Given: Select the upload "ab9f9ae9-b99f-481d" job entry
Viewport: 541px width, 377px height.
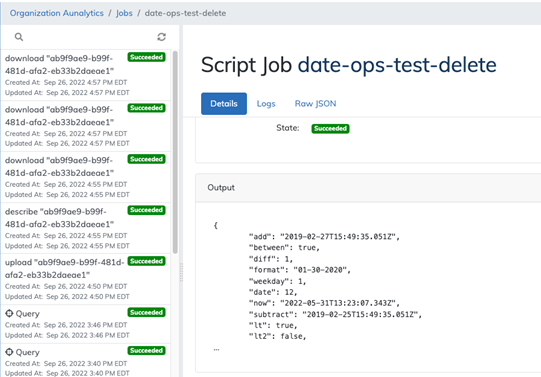Looking at the screenshot, I should (86, 279).
